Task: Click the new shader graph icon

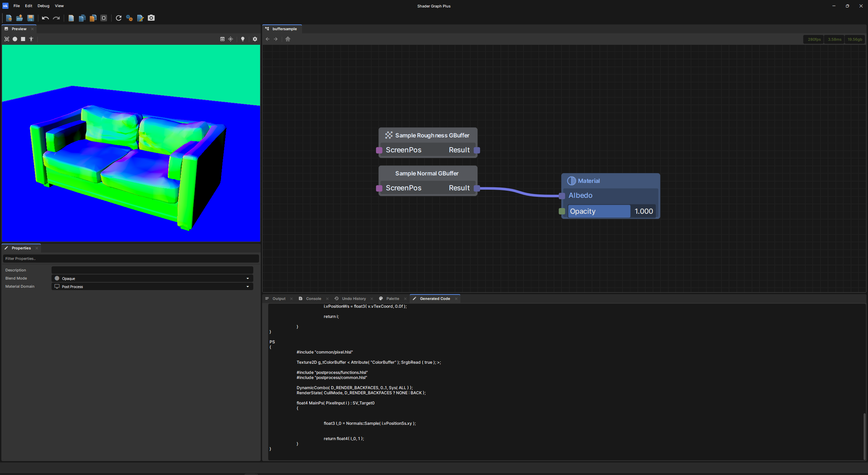Action: coord(9,18)
